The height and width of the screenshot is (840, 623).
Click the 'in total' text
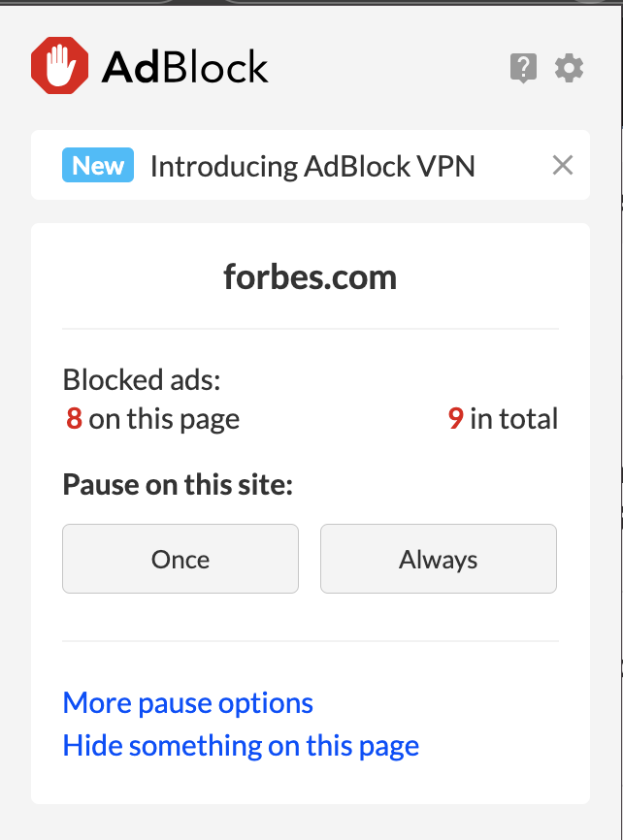pyautogui.click(x=514, y=418)
